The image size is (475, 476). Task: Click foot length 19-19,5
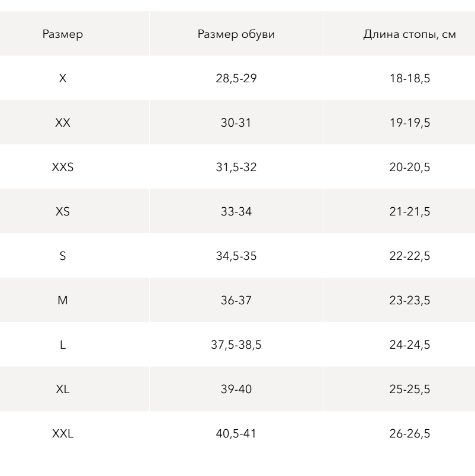[410, 123]
